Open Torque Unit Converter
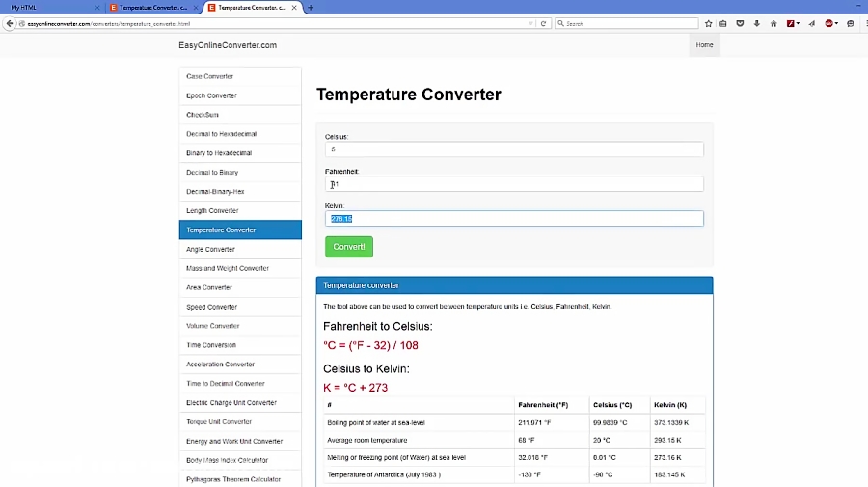This screenshot has height=487, width=868. (240, 421)
